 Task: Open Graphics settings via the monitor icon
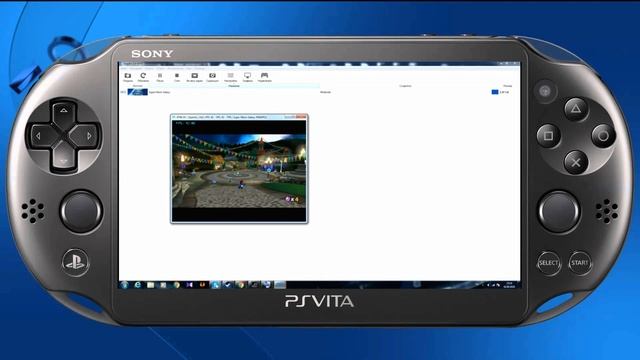[x=247, y=76]
